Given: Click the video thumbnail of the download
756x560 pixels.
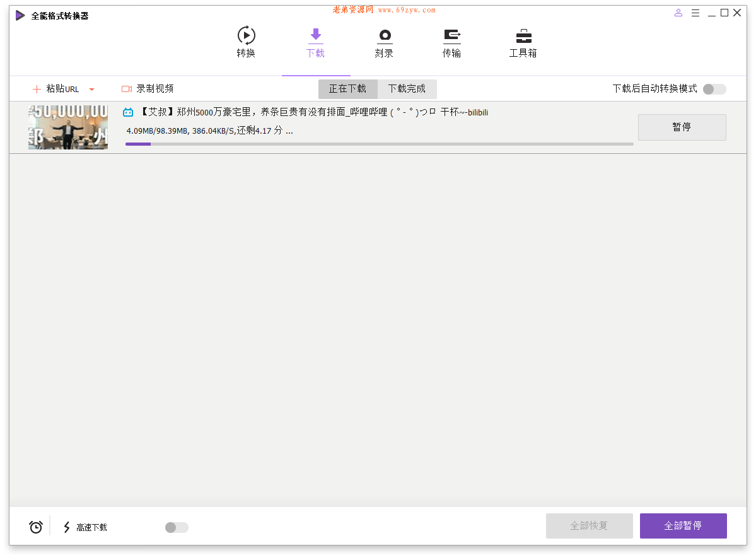Looking at the screenshot, I should (x=68, y=127).
